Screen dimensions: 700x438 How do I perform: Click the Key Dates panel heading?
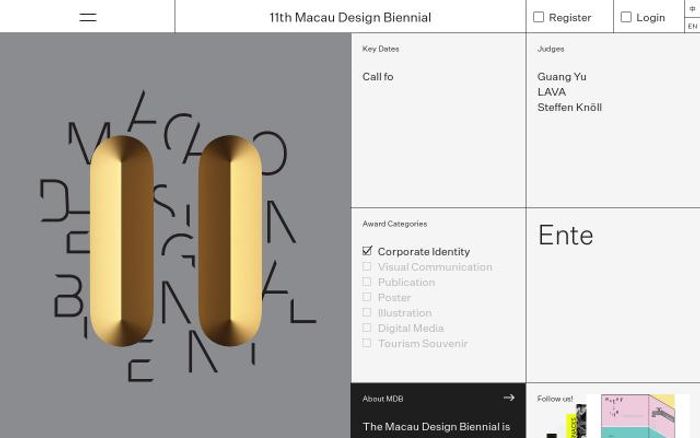click(380, 49)
